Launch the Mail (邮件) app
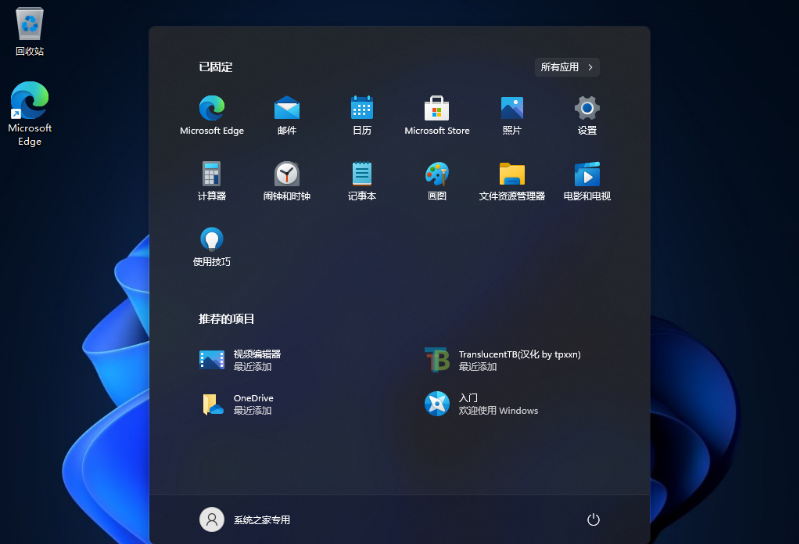 click(287, 115)
